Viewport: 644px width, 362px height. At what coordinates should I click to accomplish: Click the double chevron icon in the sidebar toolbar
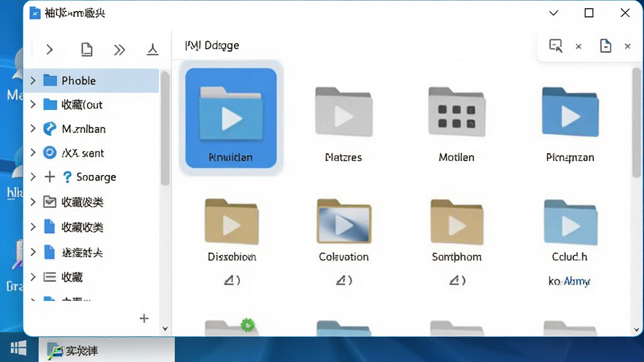[x=119, y=50]
